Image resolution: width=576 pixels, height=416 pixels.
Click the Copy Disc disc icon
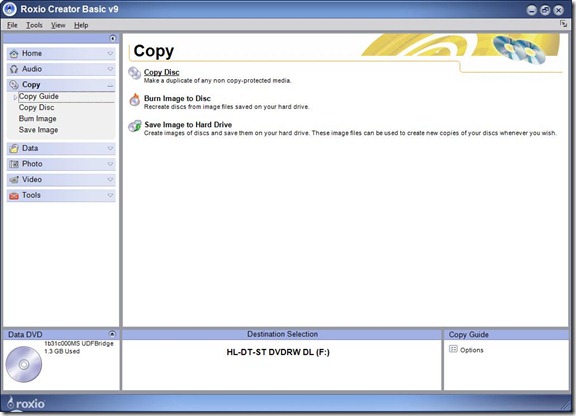[134, 73]
